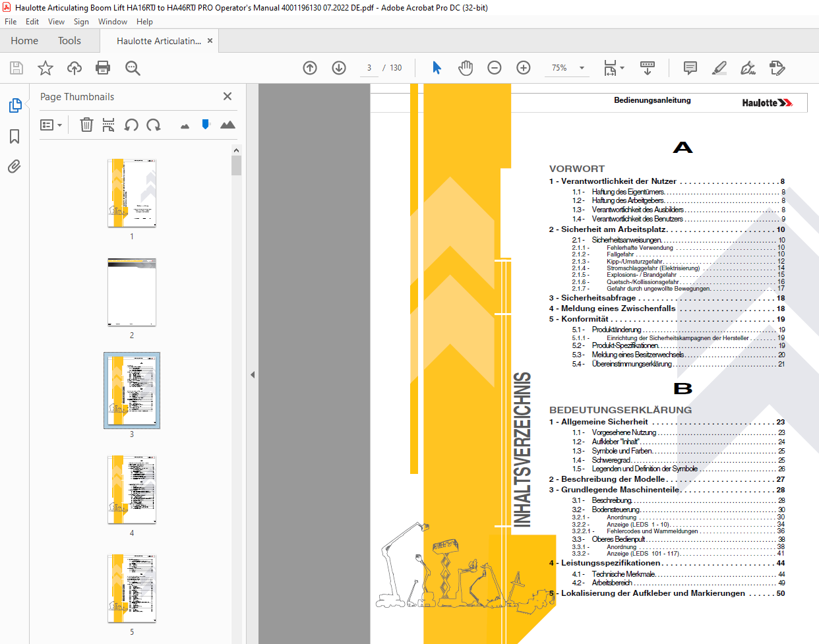This screenshot has width=819, height=644.
Task: Add a sticky note comment
Action: [690, 68]
